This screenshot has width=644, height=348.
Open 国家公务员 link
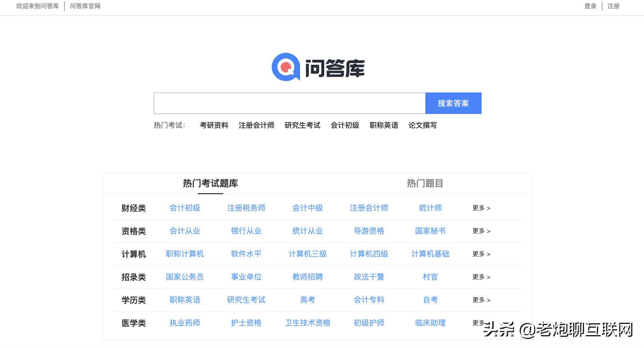pyautogui.click(x=185, y=277)
